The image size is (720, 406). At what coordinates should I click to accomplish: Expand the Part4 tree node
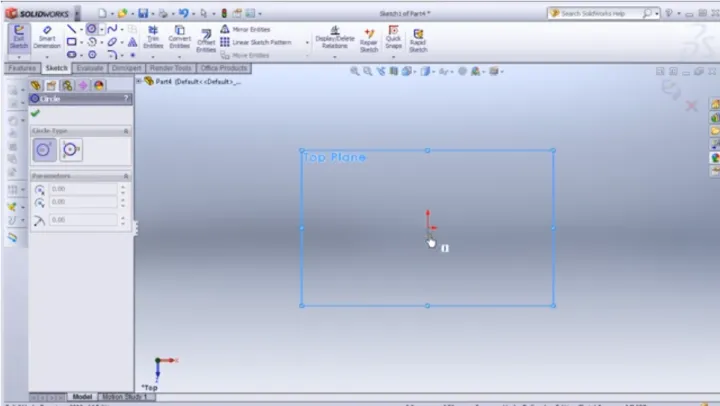140,81
